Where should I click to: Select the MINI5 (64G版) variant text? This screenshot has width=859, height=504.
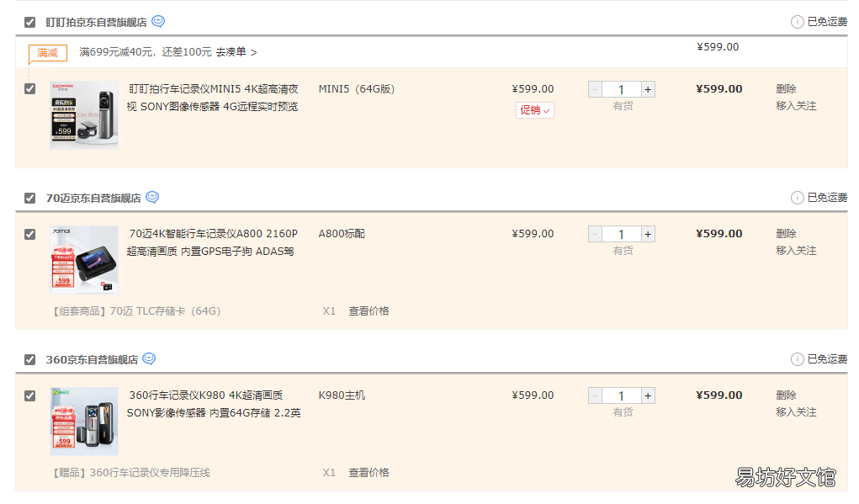pyautogui.click(x=357, y=88)
